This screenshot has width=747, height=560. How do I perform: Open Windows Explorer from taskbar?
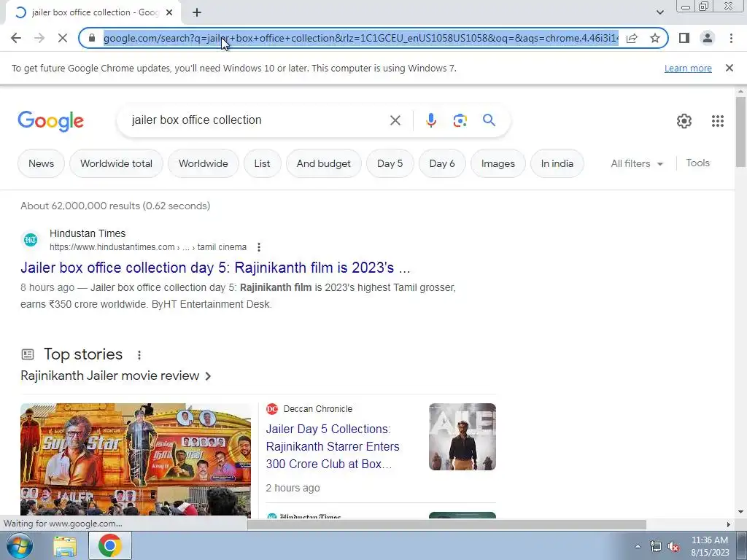coord(65,546)
